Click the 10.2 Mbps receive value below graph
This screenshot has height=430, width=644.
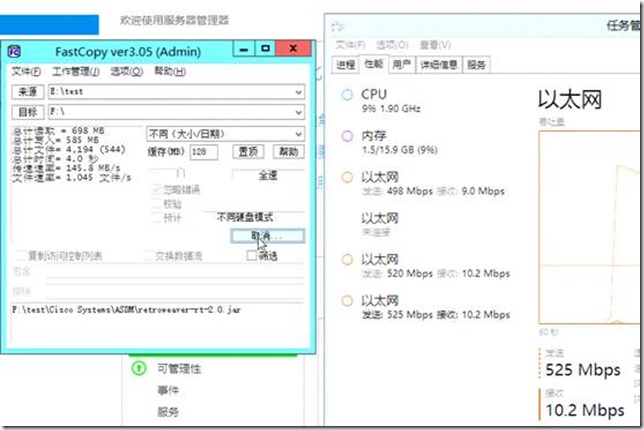(x=585, y=410)
